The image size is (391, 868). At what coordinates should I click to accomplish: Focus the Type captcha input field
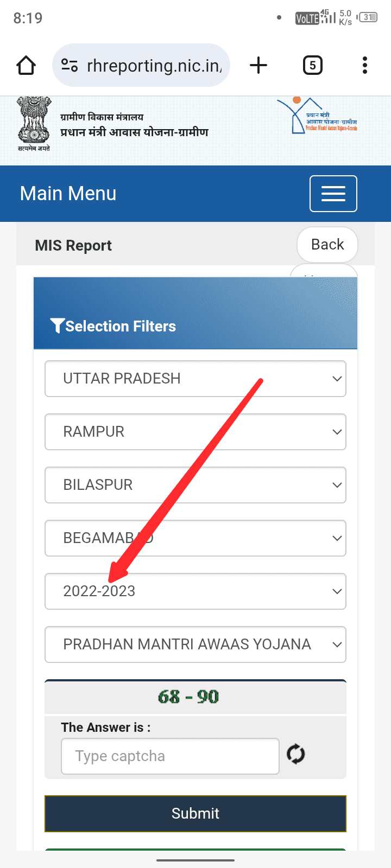point(170,756)
